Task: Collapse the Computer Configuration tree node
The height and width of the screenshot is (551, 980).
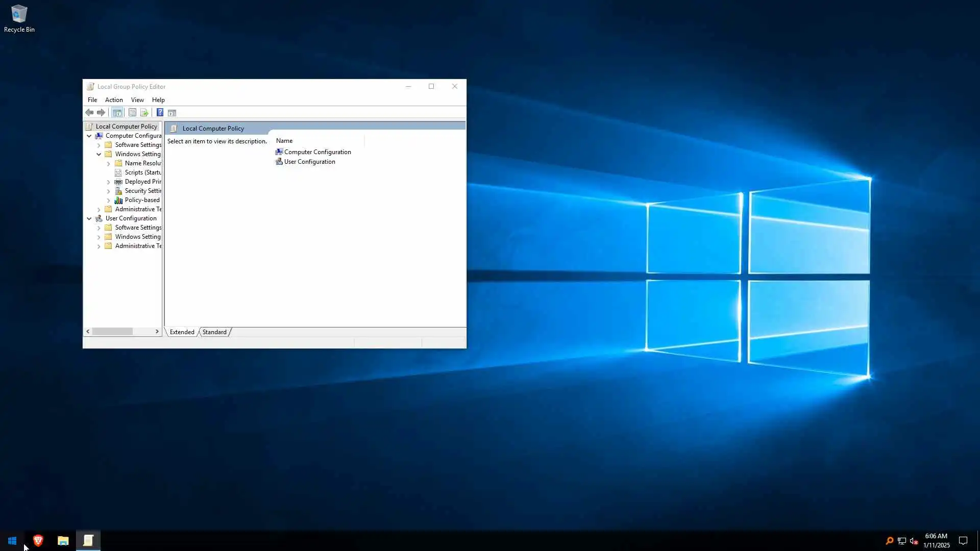Action: 89,136
